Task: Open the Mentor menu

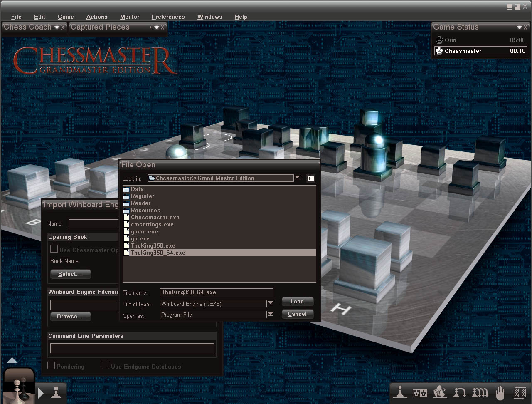Action: coord(129,17)
